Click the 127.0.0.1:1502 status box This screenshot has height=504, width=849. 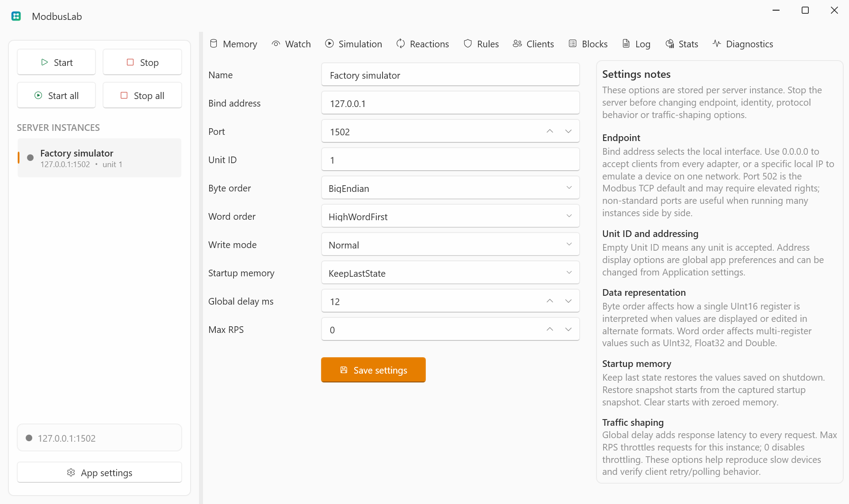[x=99, y=438]
